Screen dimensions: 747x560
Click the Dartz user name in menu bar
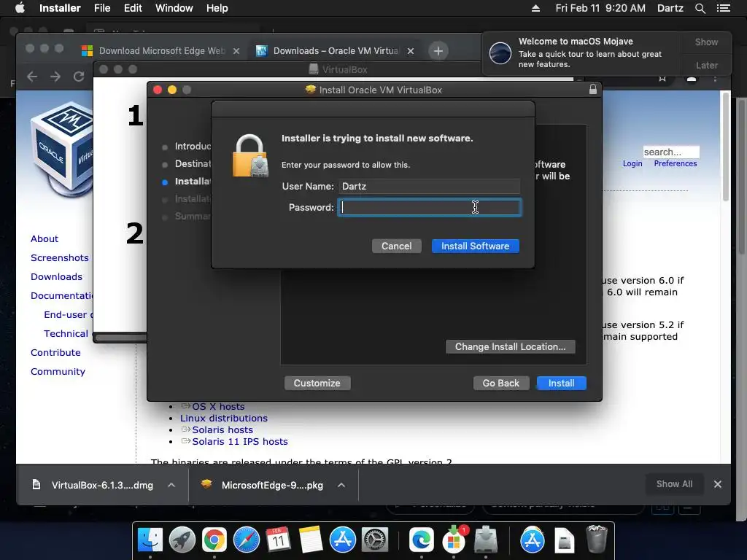[x=670, y=8]
